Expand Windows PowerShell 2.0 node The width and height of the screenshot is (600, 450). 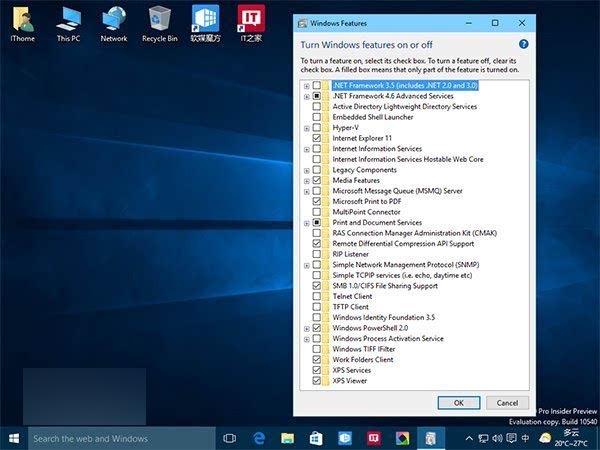306,328
